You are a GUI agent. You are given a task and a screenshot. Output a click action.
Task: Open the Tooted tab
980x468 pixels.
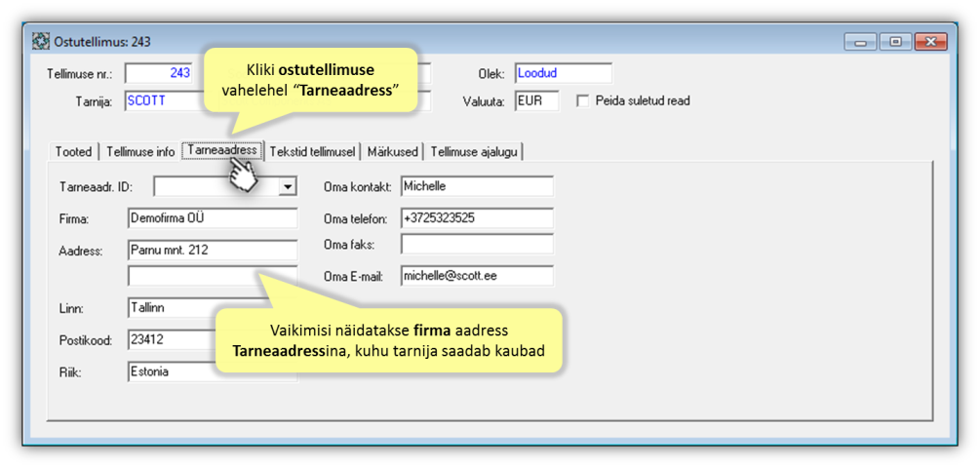pyautogui.click(x=74, y=151)
